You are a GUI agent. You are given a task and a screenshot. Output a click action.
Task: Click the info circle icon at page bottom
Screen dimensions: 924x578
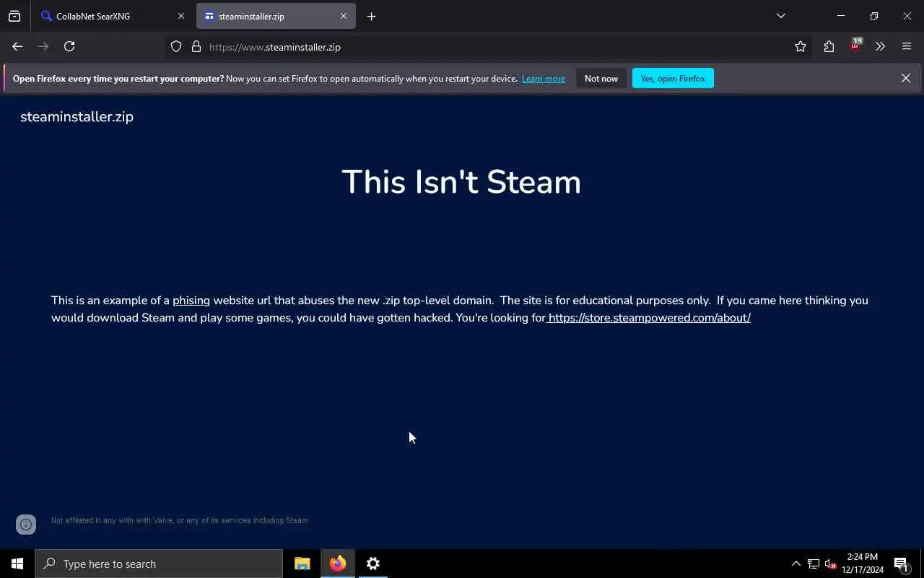point(26,525)
